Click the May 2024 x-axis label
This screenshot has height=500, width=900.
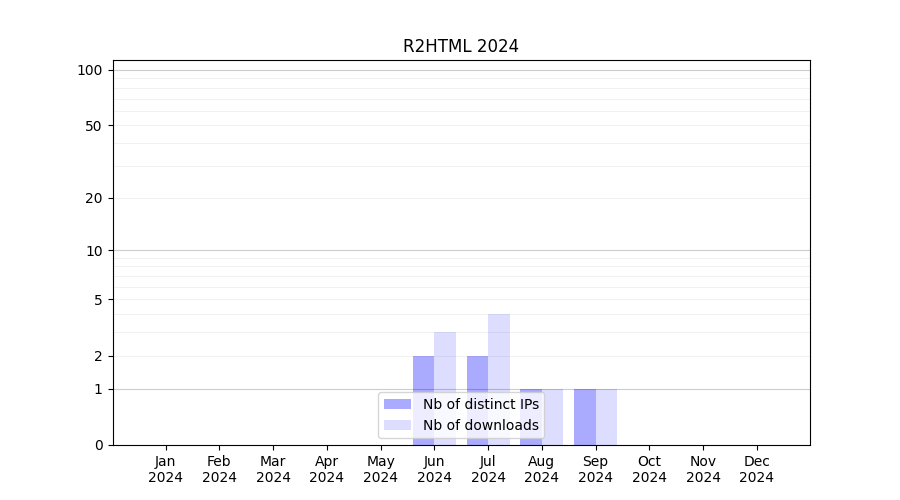pos(380,469)
